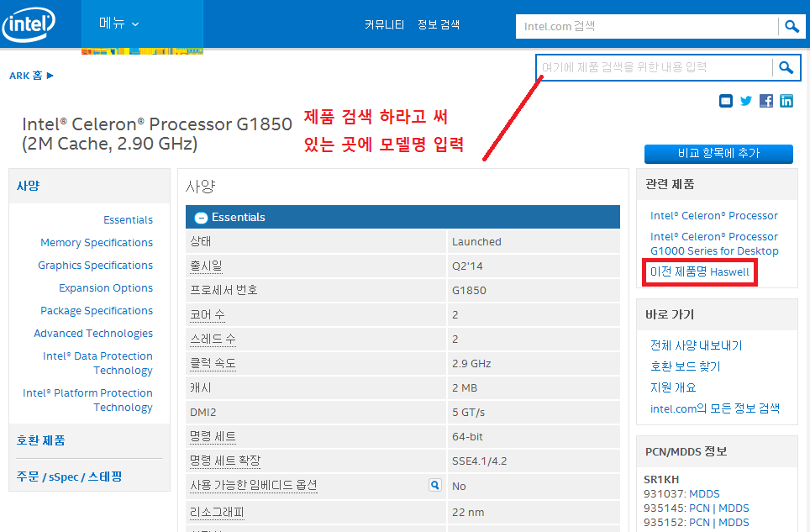Focus the product search input field

(655, 67)
